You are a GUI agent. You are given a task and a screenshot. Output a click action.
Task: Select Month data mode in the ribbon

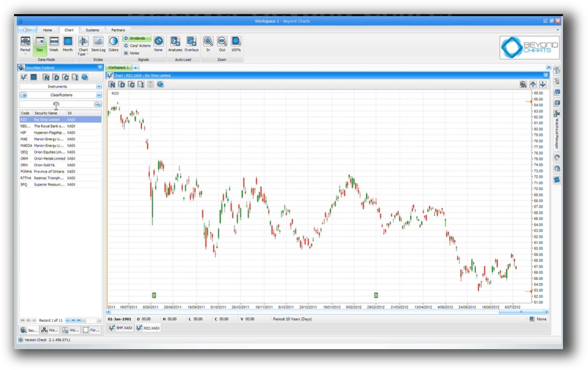coord(67,44)
